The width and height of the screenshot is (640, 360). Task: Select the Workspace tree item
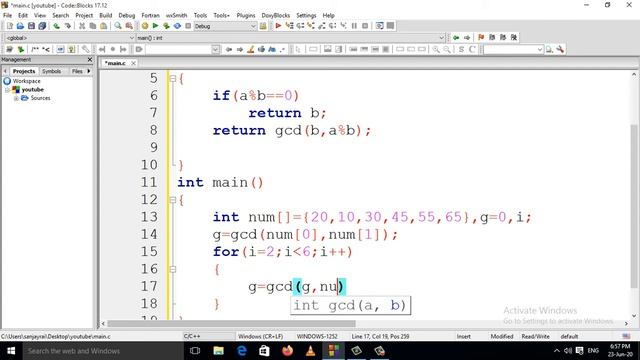(27, 81)
